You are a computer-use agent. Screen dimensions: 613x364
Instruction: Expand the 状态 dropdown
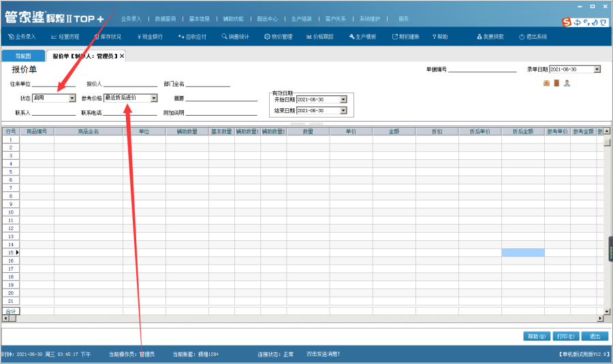tap(72, 98)
